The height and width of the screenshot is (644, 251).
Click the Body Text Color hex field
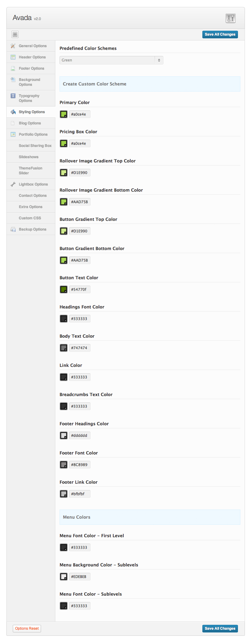pyautogui.click(x=80, y=348)
